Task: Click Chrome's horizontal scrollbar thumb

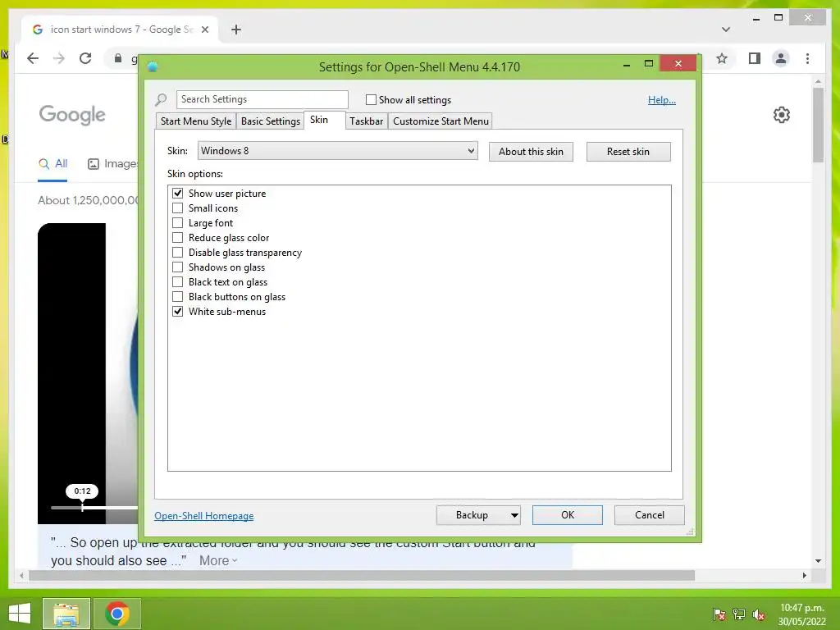Action: pyautogui.click(x=362, y=575)
